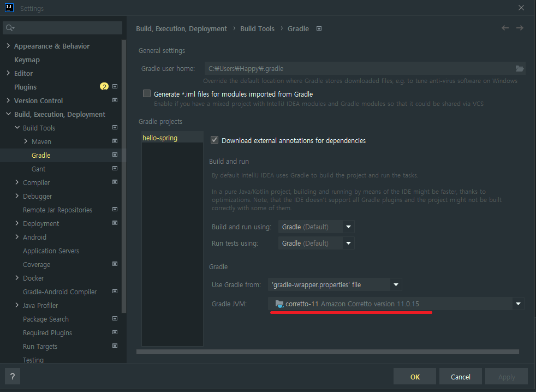Click the project-level icon beside Gradle-Android Compiler
This screenshot has width=536, height=392.
point(115,292)
